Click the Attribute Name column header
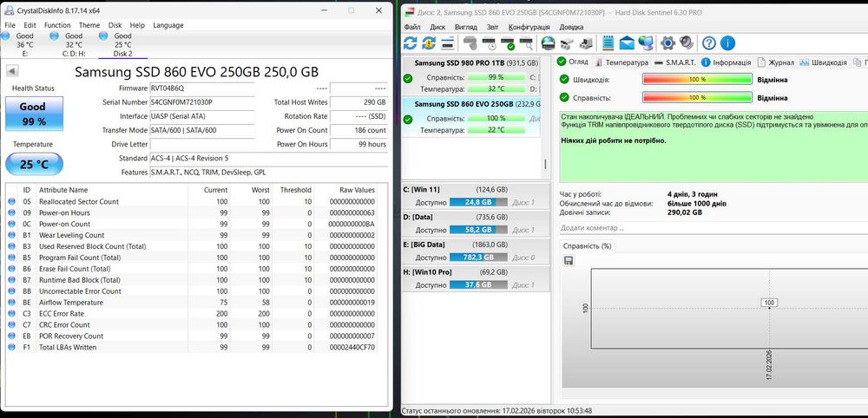 click(x=112, y=190)
